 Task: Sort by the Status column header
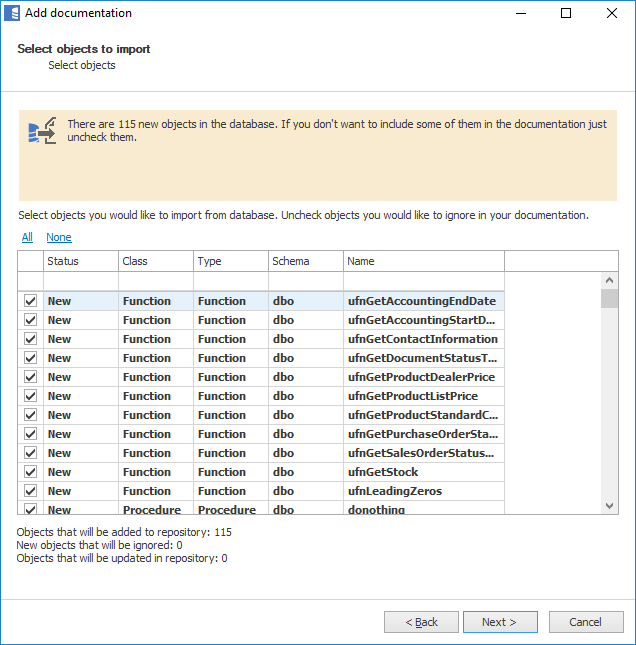click(x=80, y=261)
